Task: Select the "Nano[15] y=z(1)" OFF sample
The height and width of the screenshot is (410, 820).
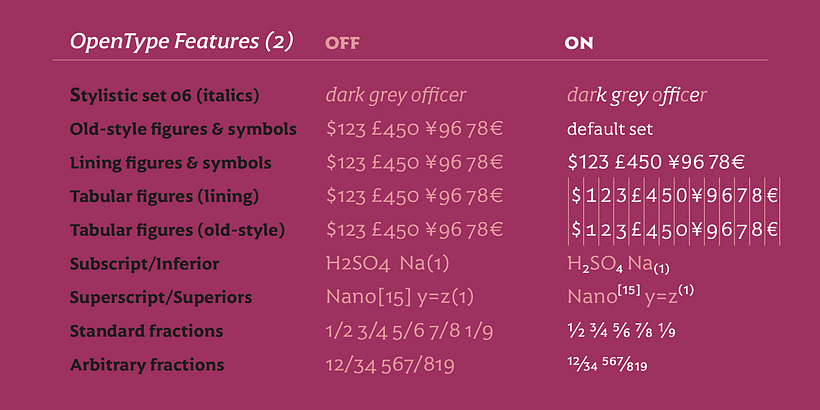Action: 399,298
